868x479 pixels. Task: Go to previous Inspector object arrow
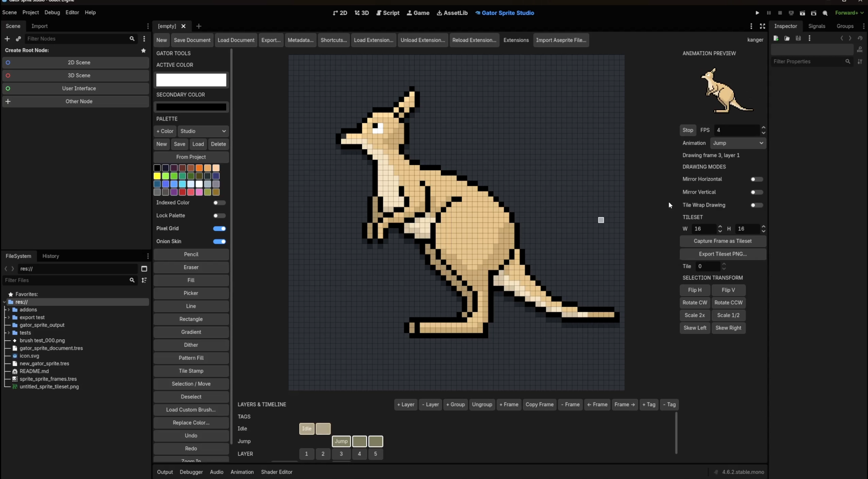(x=842, y=38)
